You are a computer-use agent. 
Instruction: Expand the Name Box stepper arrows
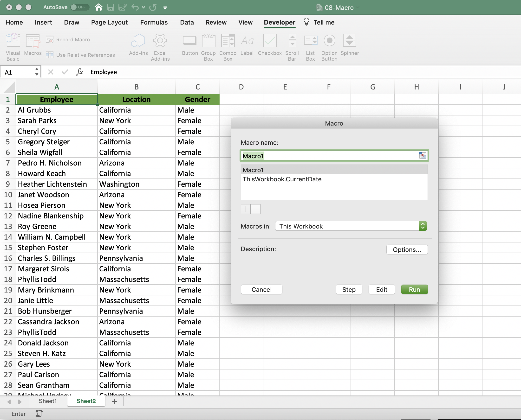click(37, 72)
